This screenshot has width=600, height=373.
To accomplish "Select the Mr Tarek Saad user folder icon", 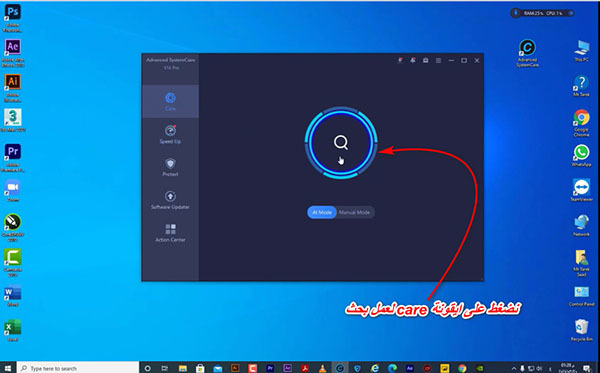I will [582, 263].
